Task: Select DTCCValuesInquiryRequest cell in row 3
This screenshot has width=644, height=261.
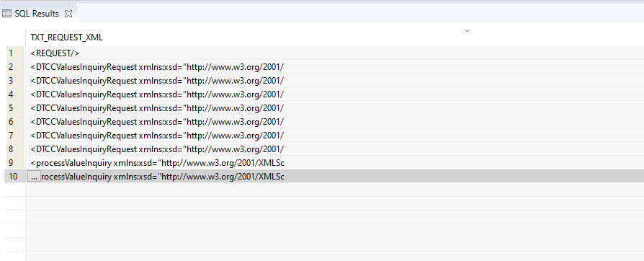Action: (335, 81)
